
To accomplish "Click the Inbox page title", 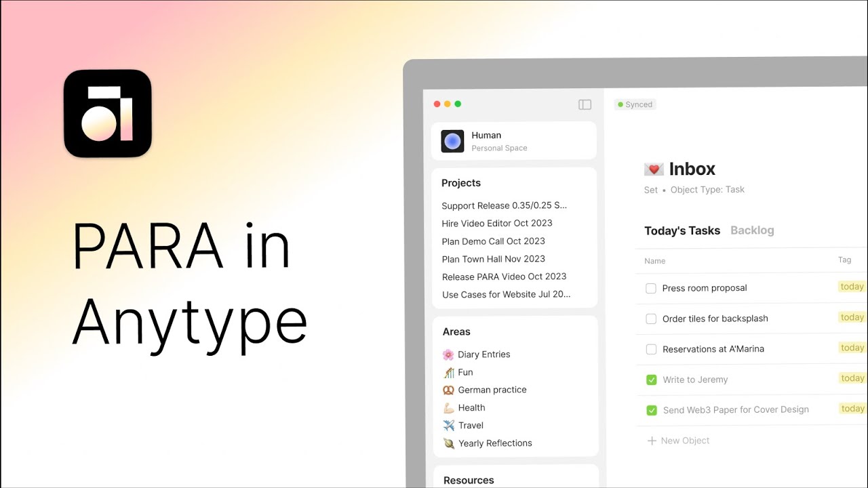I will click(692, 169).
